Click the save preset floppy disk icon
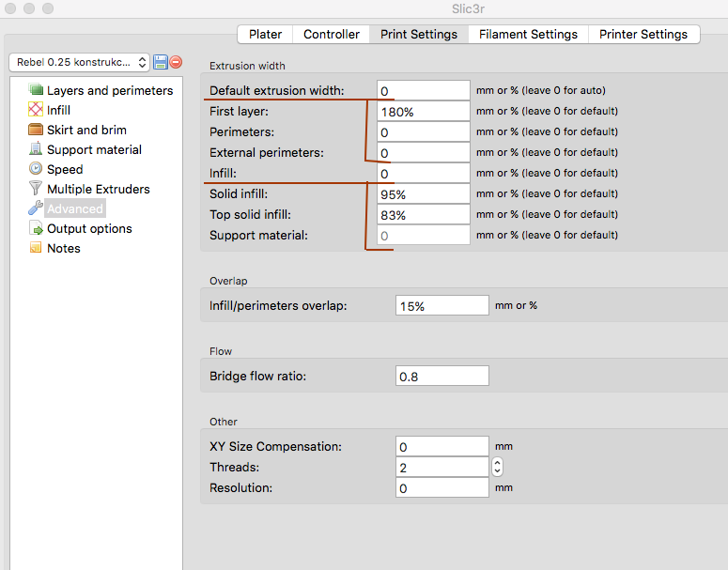Image resolution: width=728 pixels, height=570 pixels. click(161, 62)
